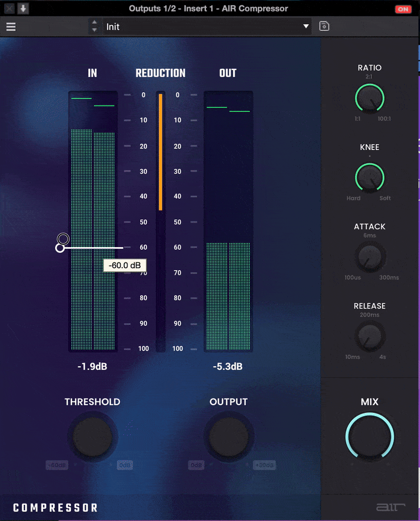Click the window title Outputs 1/2 Insert 1
Screen dimensions: 420x521
[208, 8]
